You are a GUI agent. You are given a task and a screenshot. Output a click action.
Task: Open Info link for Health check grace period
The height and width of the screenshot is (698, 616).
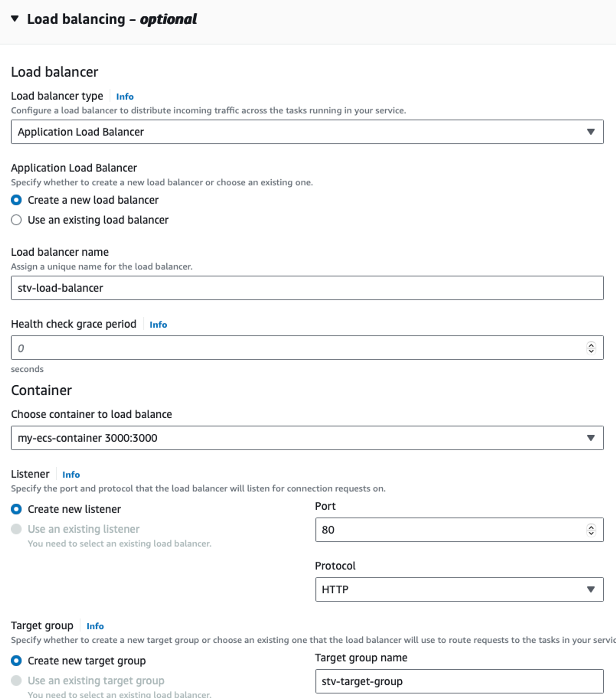tap(158, 324)
